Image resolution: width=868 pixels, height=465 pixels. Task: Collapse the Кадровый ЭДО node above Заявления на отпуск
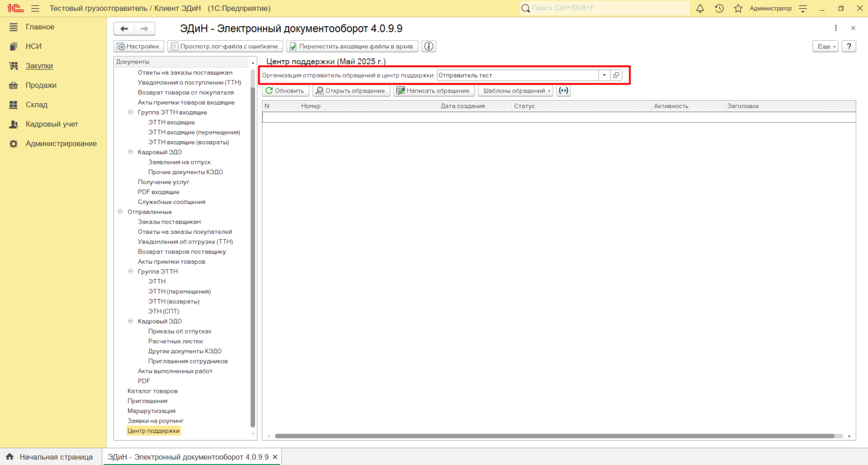tap(130, 152)
